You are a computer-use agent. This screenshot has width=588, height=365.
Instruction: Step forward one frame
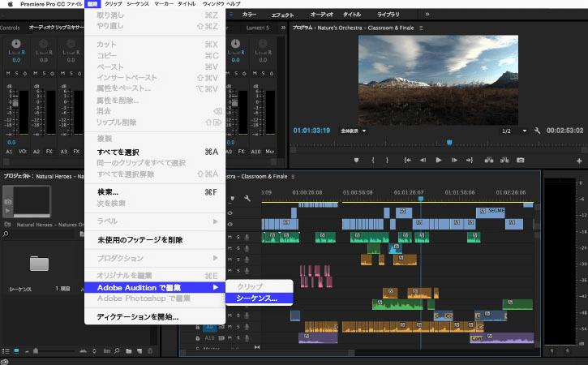[x=454, y=160]
